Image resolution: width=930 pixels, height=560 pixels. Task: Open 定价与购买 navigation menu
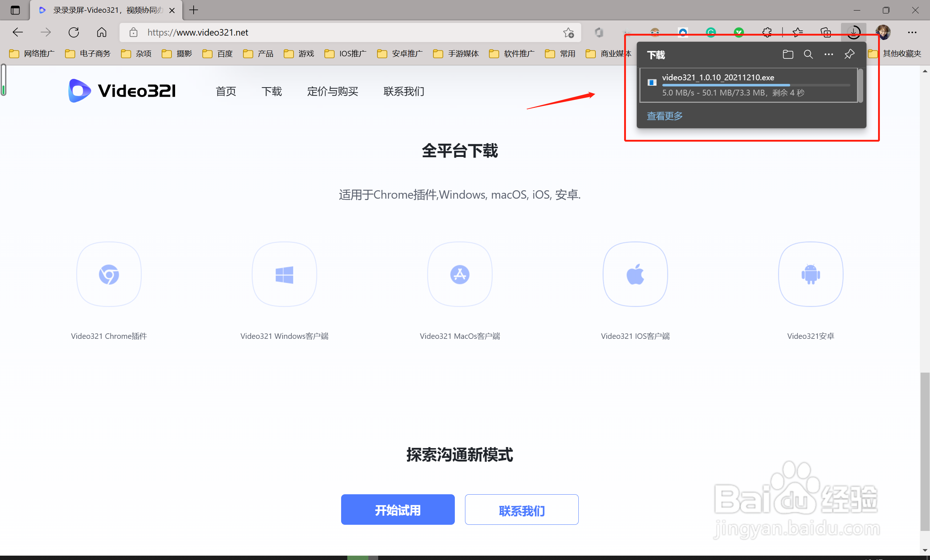tap(332, 91)
